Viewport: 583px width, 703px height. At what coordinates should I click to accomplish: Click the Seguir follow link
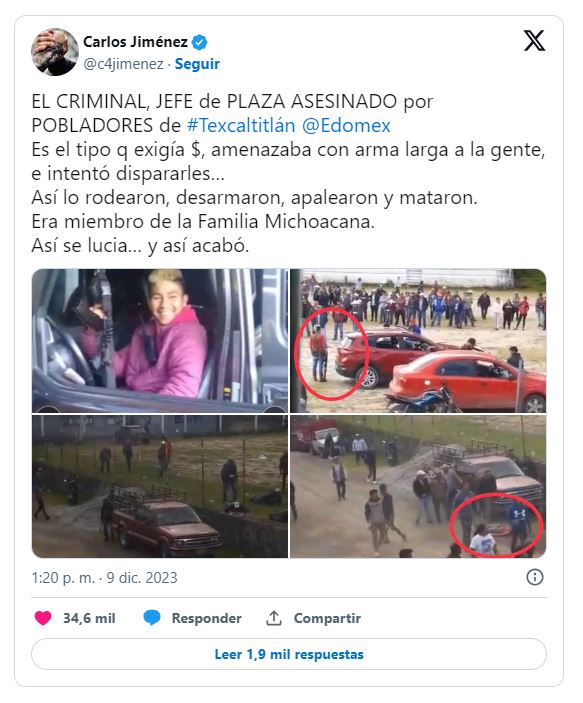point(197,64)
